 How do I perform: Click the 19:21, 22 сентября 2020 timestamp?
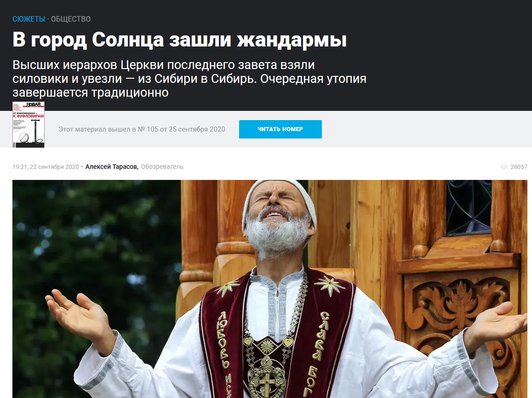[46, 167]
